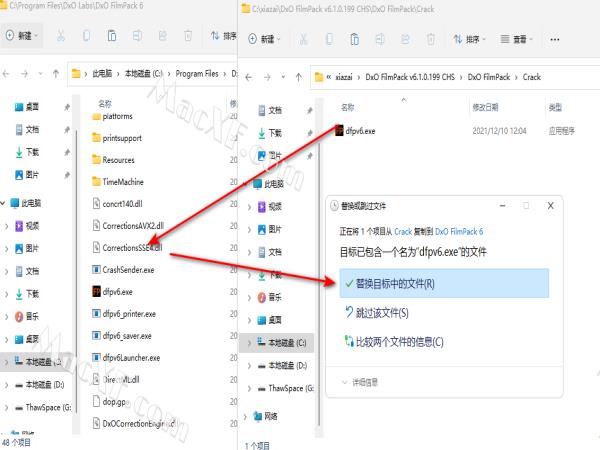Go back in Crack window navigation
Viewport: 600px width, 450px height.
tap(249, 77)
